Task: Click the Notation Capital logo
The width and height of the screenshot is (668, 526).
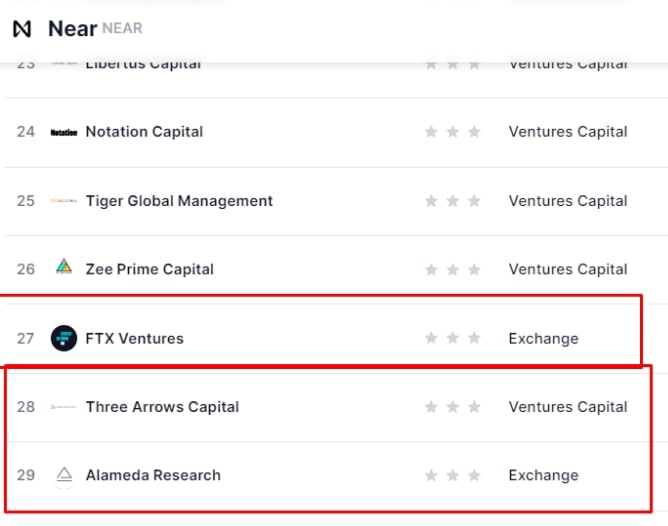Action: pos(64,132)
